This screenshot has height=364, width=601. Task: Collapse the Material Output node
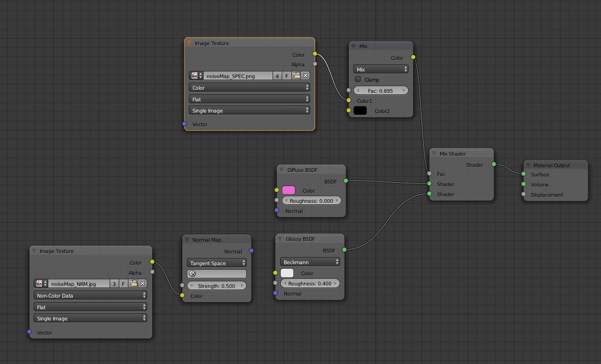[x=528, y=165]
